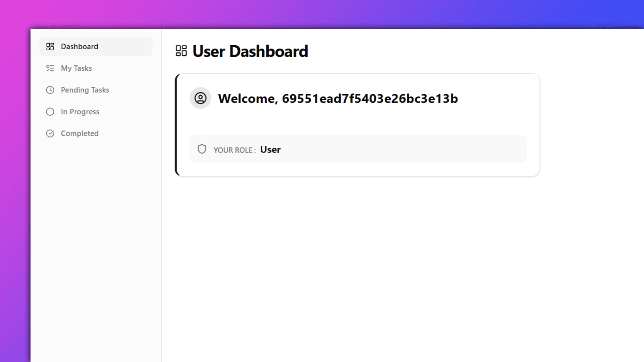Click the checkmark icon beside Completed
Viewport: 644px width, 362px height.
[50, 133]
